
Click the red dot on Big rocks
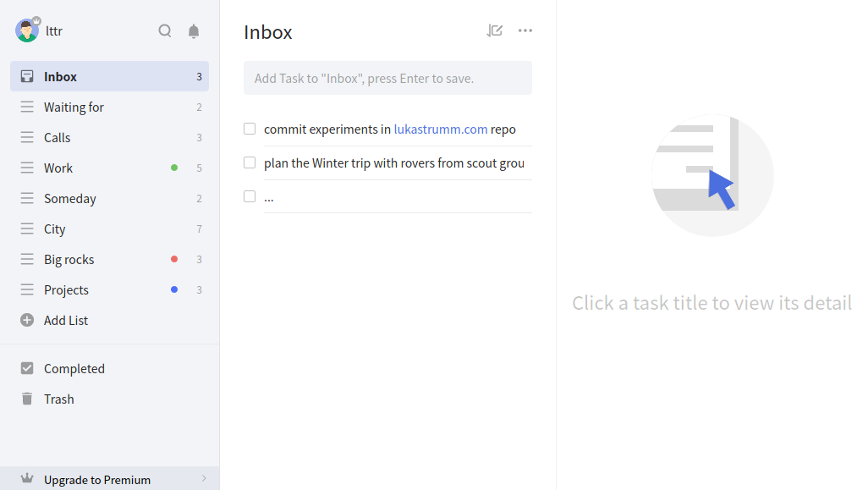174,259
